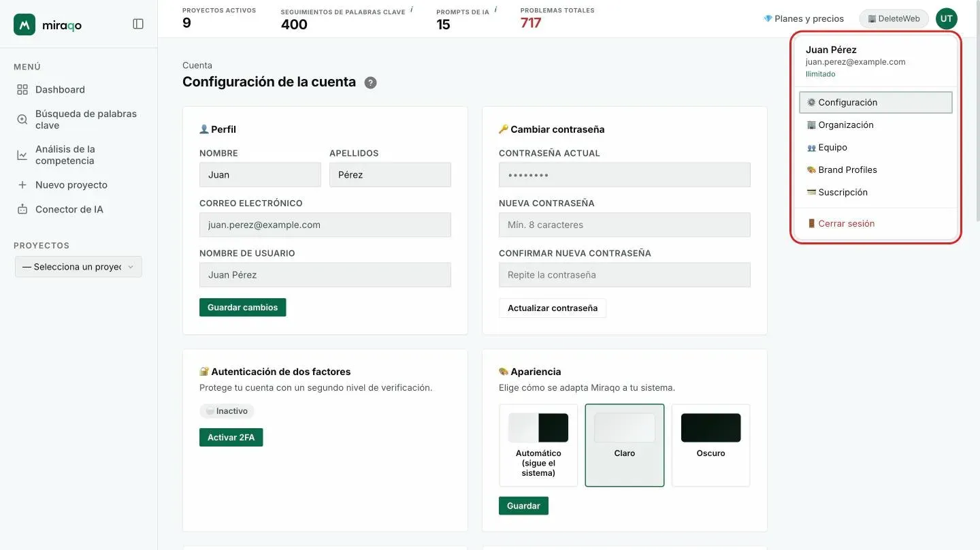Click Guardar under Apariencia
The height and width of the screenshot is (550, 980).
(x=523, y=506)
